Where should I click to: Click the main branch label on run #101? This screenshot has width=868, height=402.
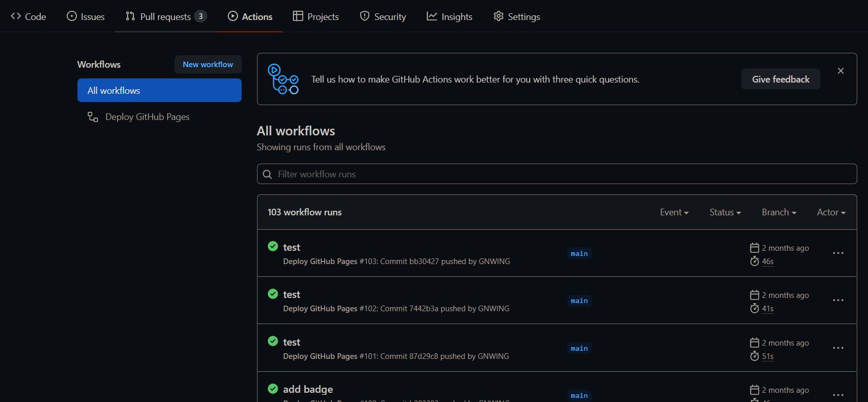(x=579, y=348)
